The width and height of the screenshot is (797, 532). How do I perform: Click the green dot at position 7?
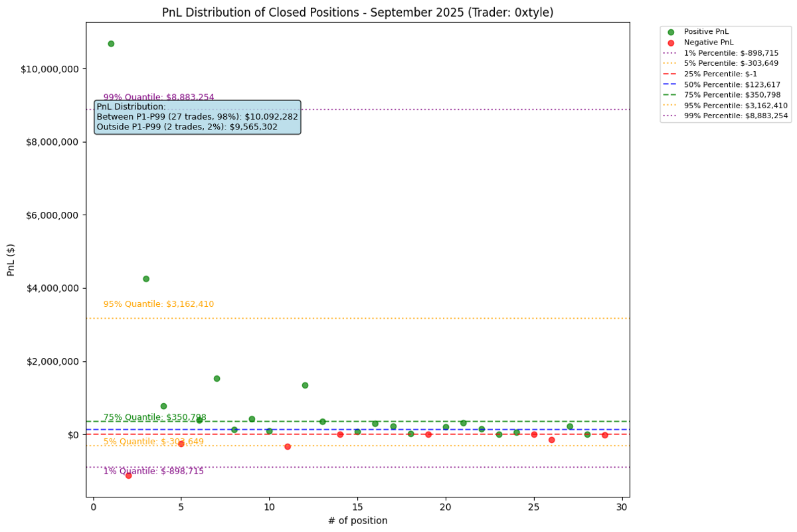217,379
